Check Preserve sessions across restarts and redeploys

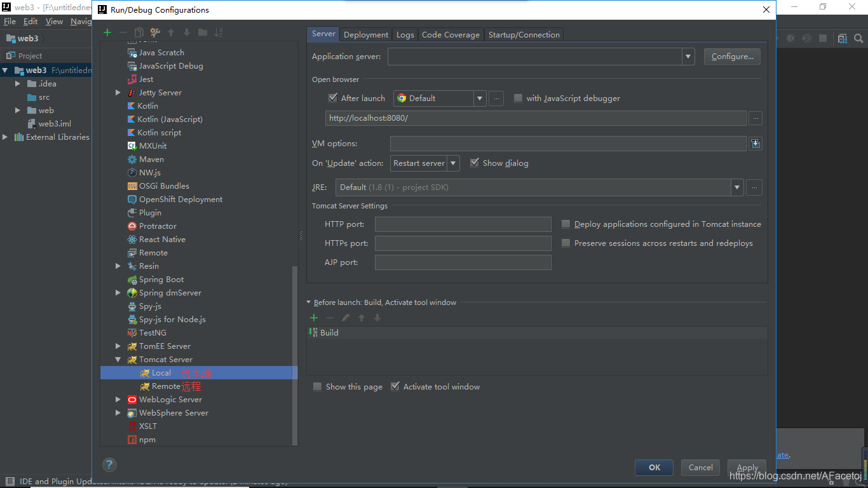(566, 243)
